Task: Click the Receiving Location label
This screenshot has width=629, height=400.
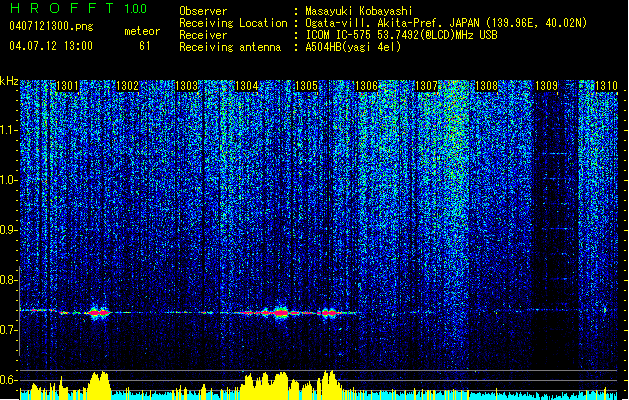Action: point(233,23)
